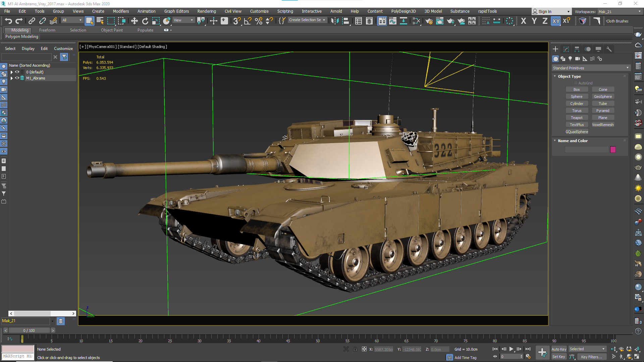Create a Teapot primitive button
This screenshot has height=362, width=644.
coord(577,118)
